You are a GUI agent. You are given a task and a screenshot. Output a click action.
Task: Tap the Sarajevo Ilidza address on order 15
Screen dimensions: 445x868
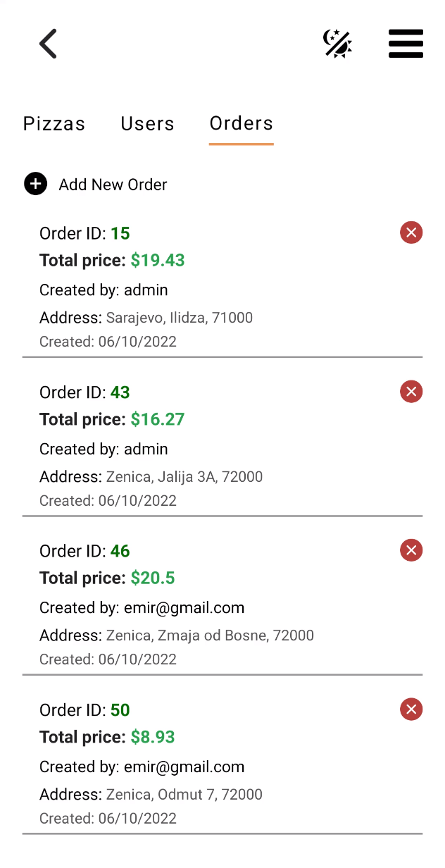(x=146, y=318)
